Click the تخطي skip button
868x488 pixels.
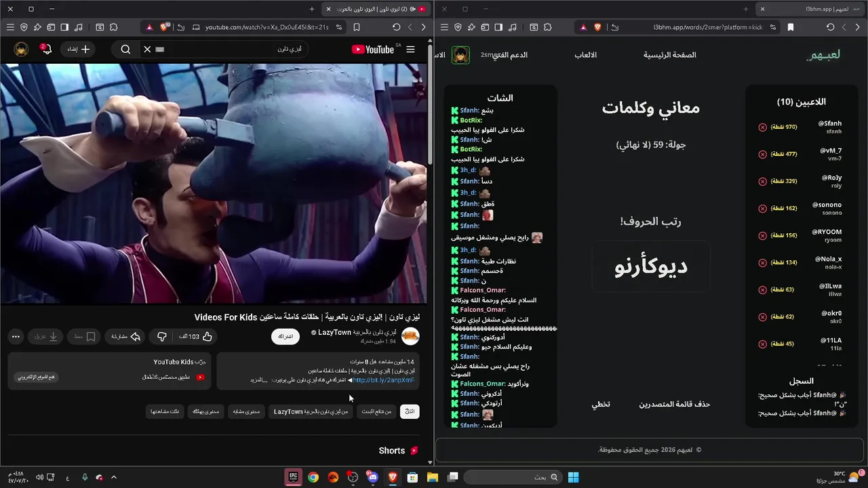click(x=601, y=404)
